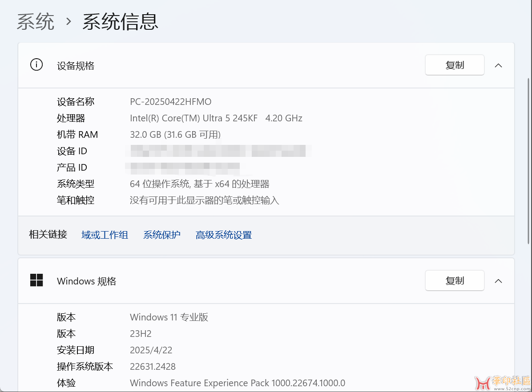The image size is (532, 392).
Task: Open 高级系统设置 link
Action: pos(224,235)
